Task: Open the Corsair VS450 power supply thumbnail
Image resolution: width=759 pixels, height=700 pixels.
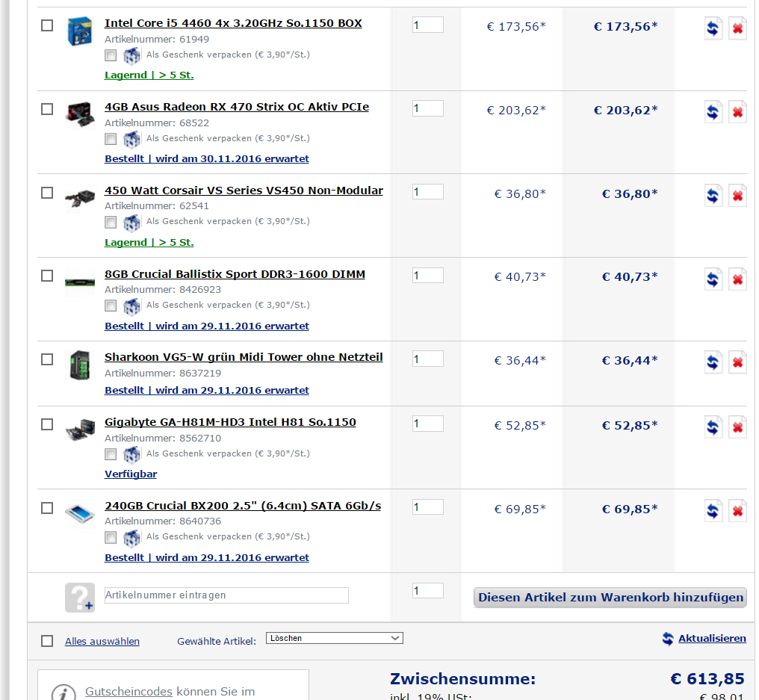Action: tap(80, 198)
